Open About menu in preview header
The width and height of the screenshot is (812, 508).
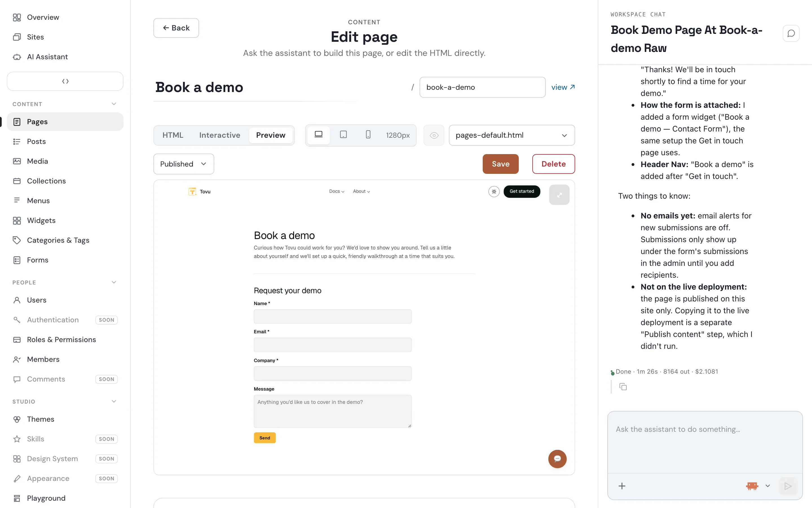click(361, 192)
